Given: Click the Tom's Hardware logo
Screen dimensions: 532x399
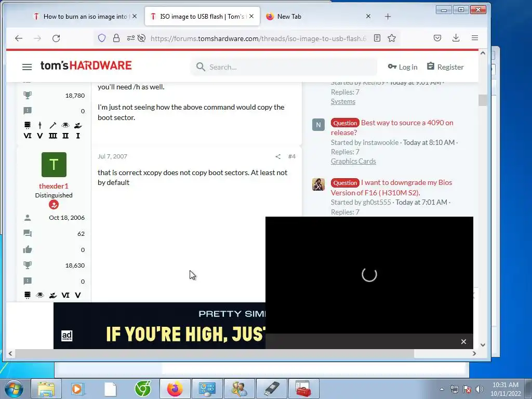Looking at the screenshot, I should [x=86, y=65].
